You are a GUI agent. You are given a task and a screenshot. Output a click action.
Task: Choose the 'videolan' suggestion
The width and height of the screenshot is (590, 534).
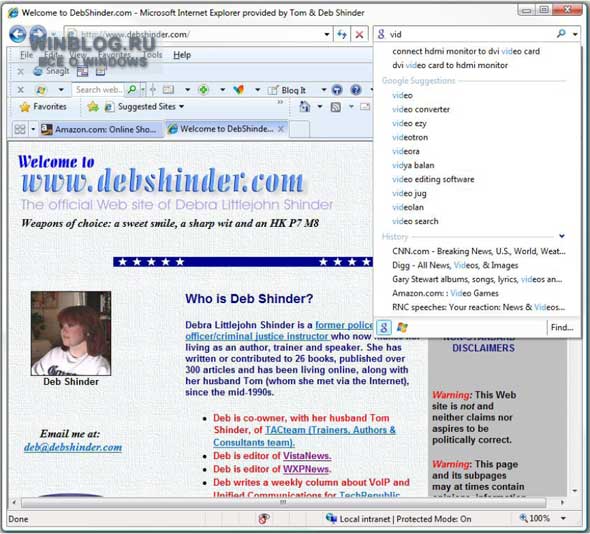(x=408, y=207)
